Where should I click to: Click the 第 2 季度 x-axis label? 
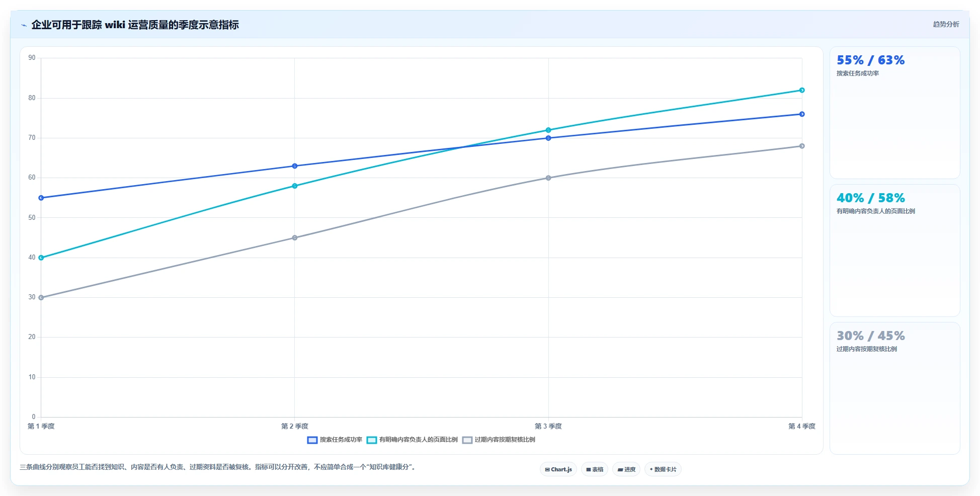(x=295, y=426)
